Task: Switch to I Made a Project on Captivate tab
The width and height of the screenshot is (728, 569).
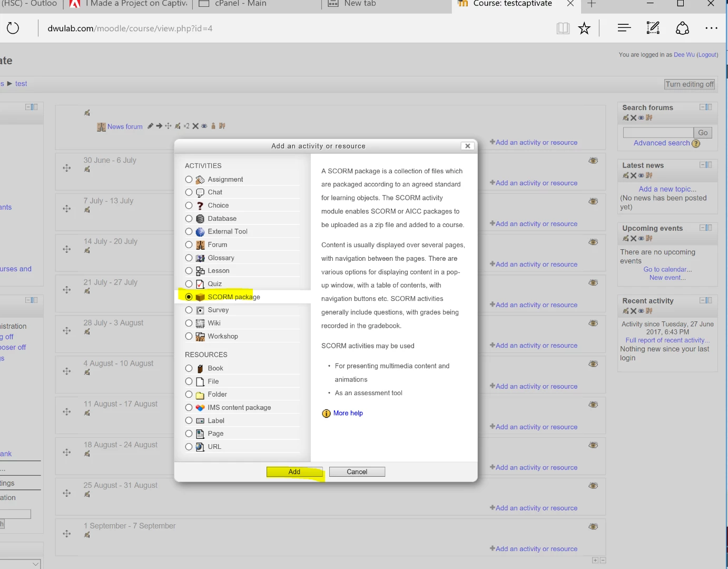Action: tap(129, 4)
